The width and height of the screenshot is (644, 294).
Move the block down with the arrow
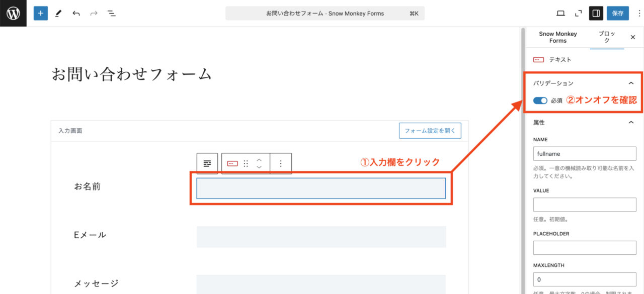(259, 167)
